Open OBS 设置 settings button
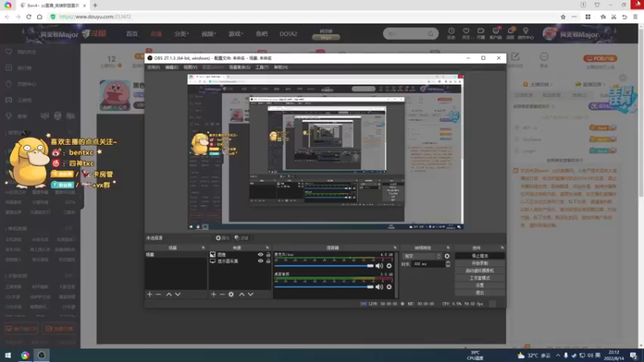Viewport: 644px width, 362px height. pyautogui.click(x=480, y=286)
